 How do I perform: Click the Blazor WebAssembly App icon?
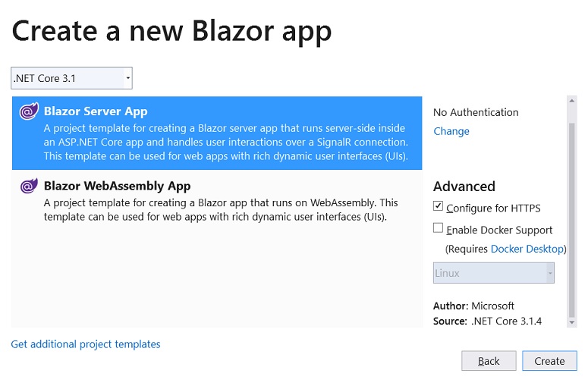29,186
